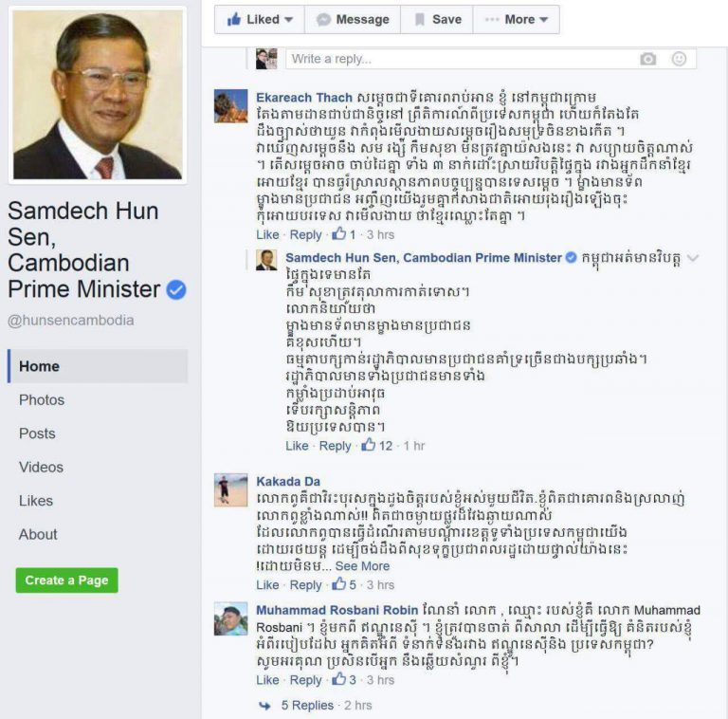Viewport: 728px width, 719px height.
Task: Select the About item in sidebar
Action: [38, 534]
